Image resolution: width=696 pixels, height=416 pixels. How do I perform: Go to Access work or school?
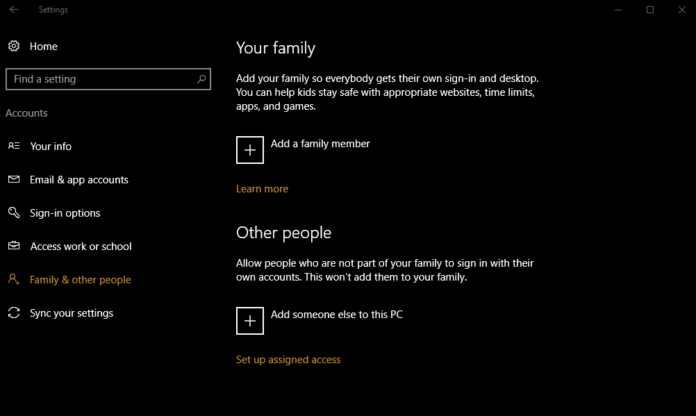81,246
